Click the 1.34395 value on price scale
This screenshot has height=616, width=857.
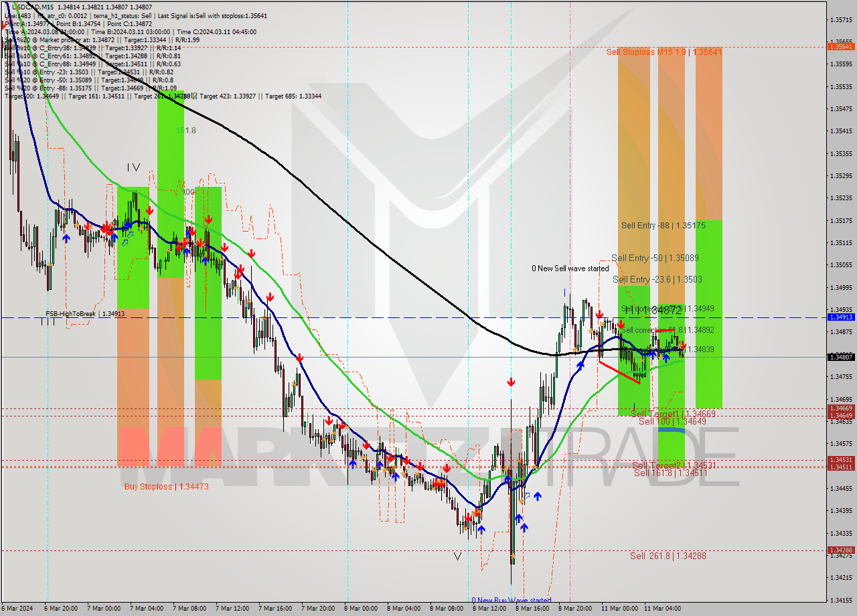[841, 510]
